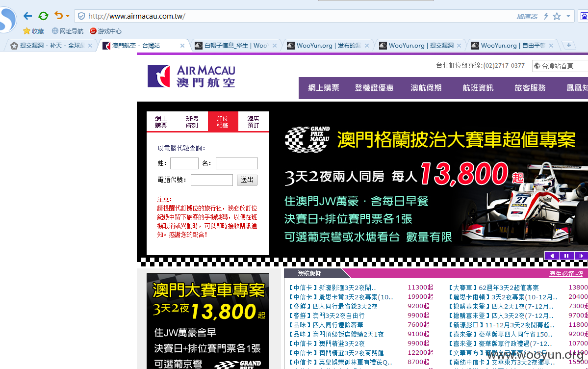Go to previous banner slide
Viewport: 588px width, 369px height.
[552, 256]
